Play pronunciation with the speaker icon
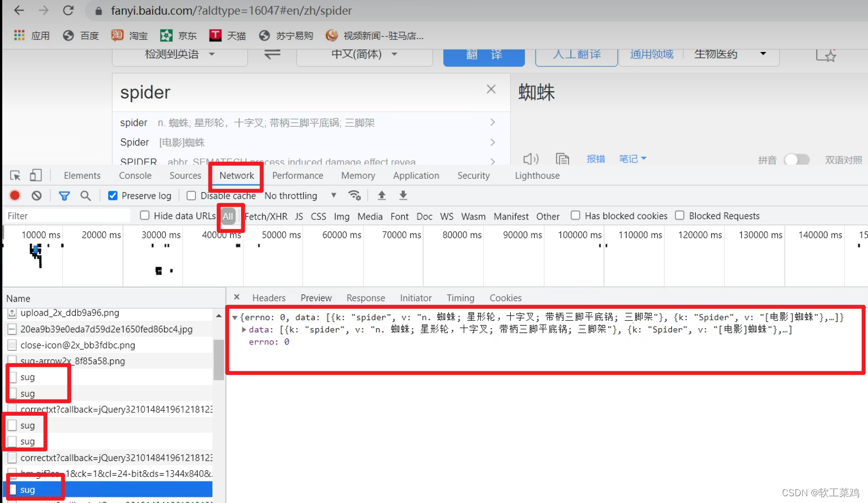Screen dimensions: 868x503 pos(531,159)
